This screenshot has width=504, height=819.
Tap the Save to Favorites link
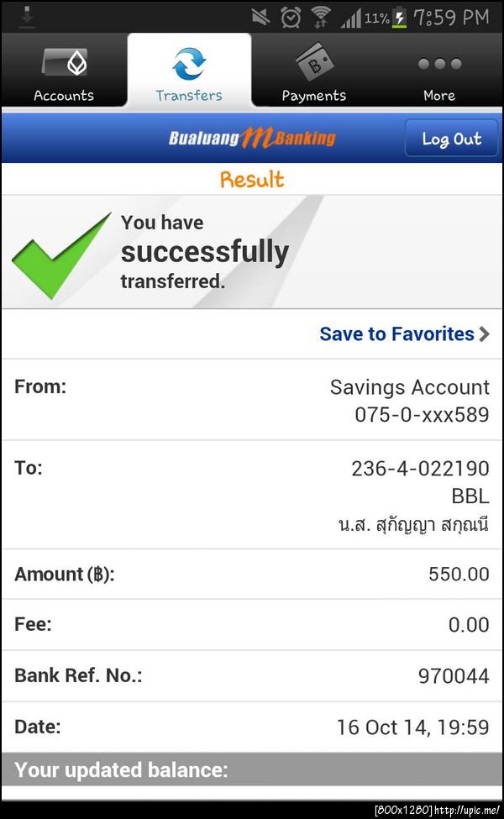[x=396, y=334]
